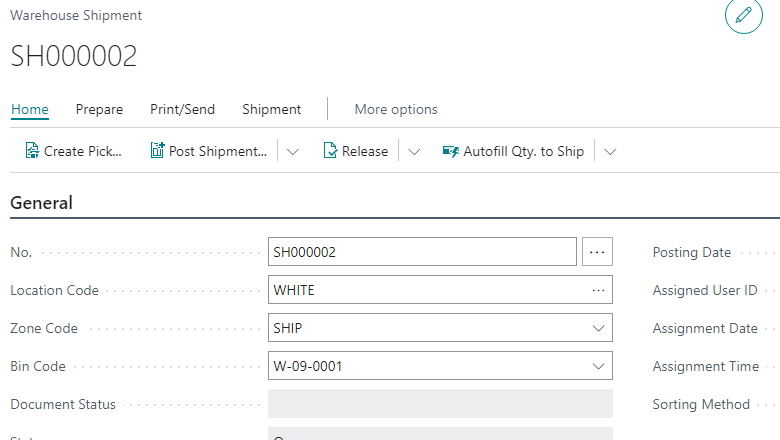Click the Zone Code label
Viewport: 780px width, 440px height.
[x=44, y=329]
